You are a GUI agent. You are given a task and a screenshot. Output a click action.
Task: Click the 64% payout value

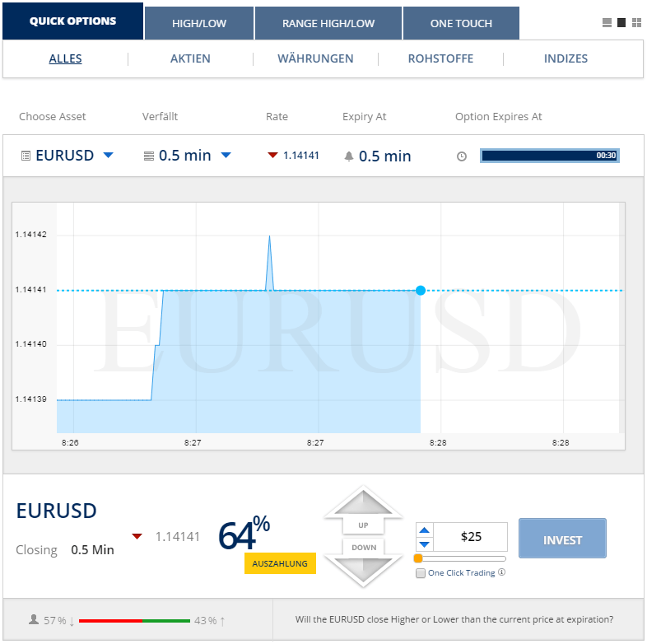click(244, 533)
